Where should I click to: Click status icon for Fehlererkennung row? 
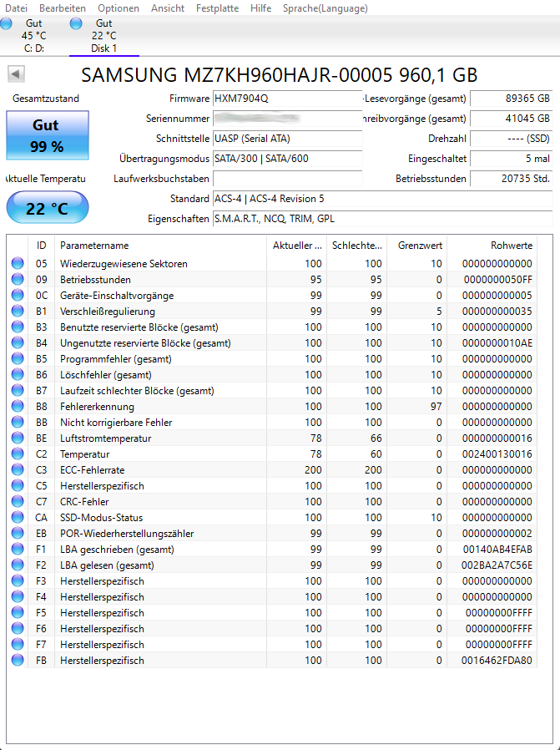coord(18,406)
